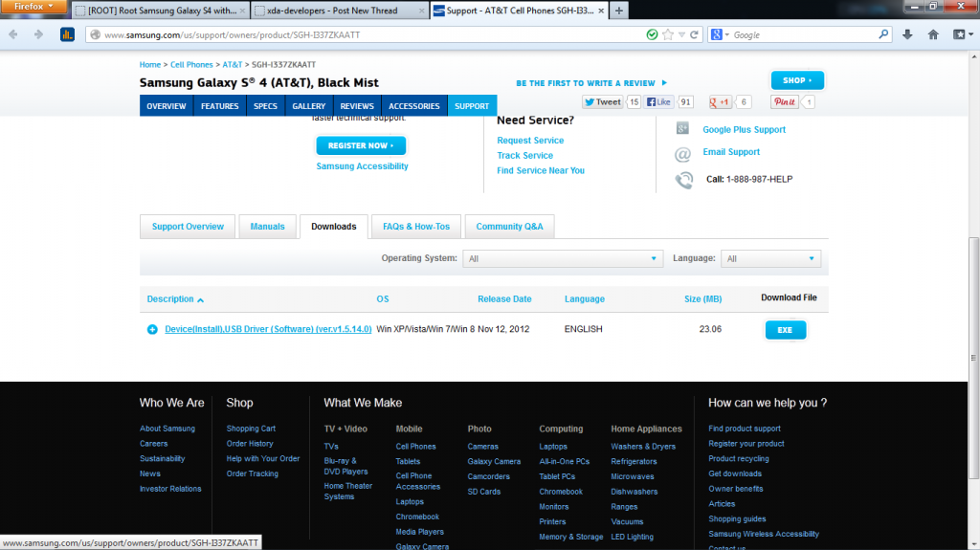
Task: Click Find Service Near You link
Action: pos(541,170)
